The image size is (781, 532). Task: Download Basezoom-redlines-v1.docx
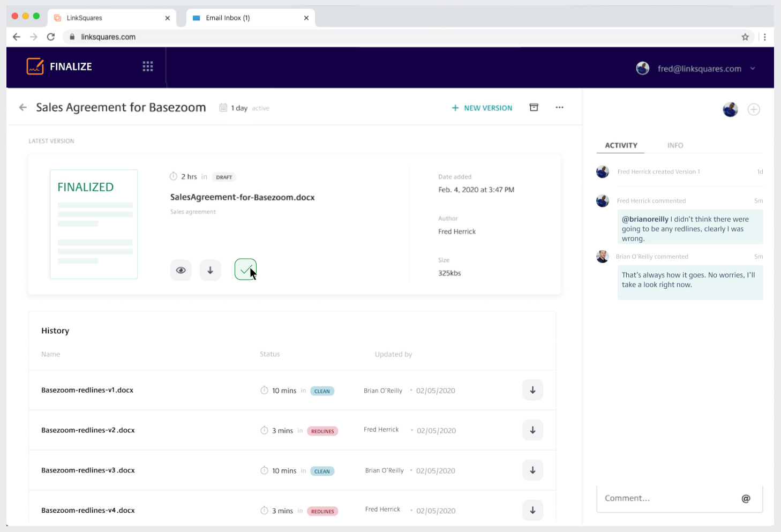(532, 390)
